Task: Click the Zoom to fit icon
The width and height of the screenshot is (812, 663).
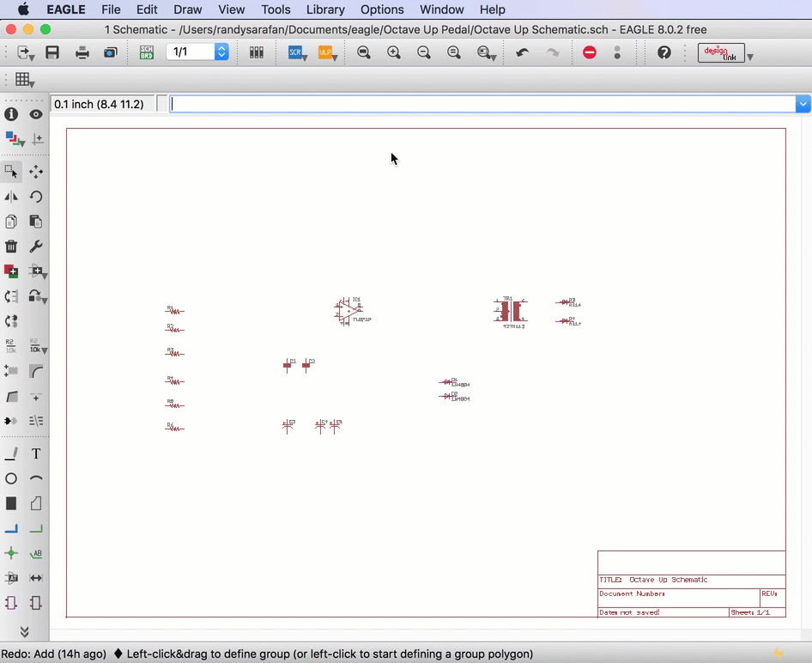Action: coord(364,52)
